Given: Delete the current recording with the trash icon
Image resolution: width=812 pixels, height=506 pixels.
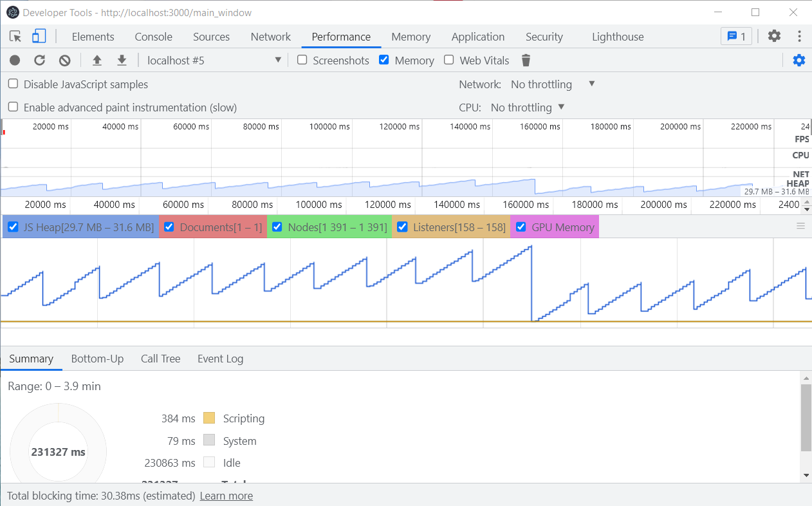Looking at the screenshot, I should [x=526, y=60].
